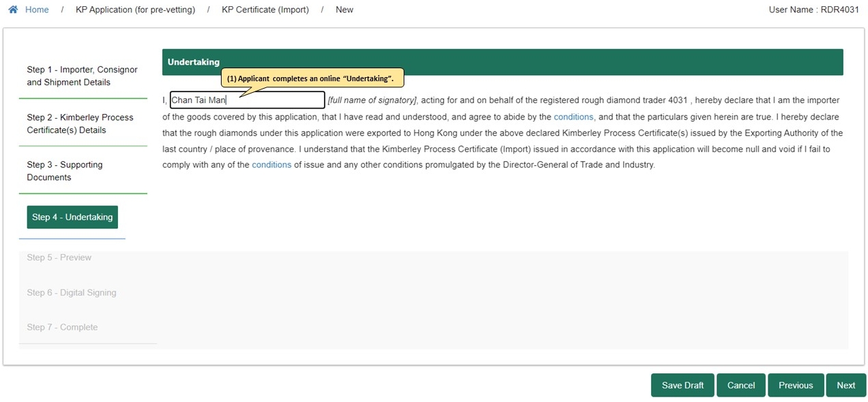Proceed with the Next button
Screen dimensions: 868x402
pyautogui.click(x=846, y=385)
